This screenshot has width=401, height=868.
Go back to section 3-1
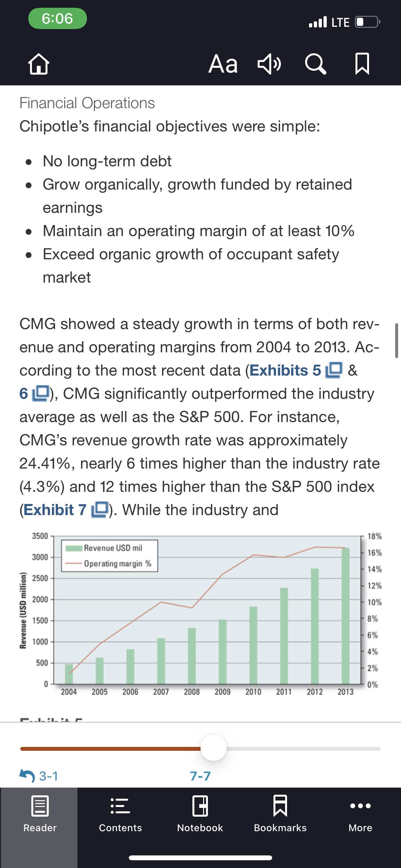click(39, 776)
